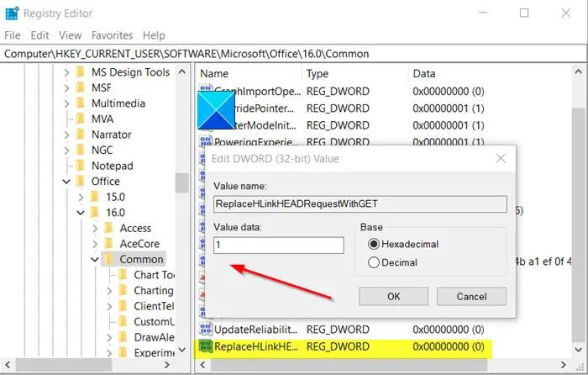Click values pane horizontal scrollbar left arrow
Viewport: 588px width, 375px height.
pyautogui.click(x=203, y=365)
